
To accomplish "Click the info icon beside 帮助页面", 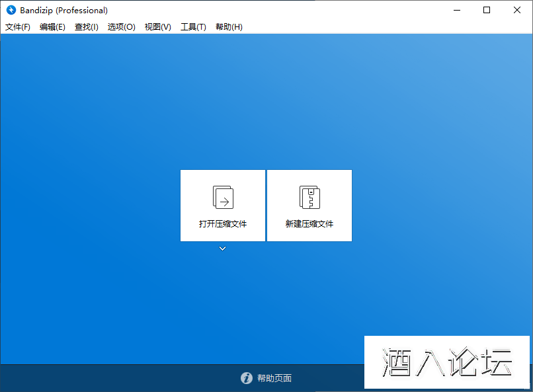I will point(247,378).
